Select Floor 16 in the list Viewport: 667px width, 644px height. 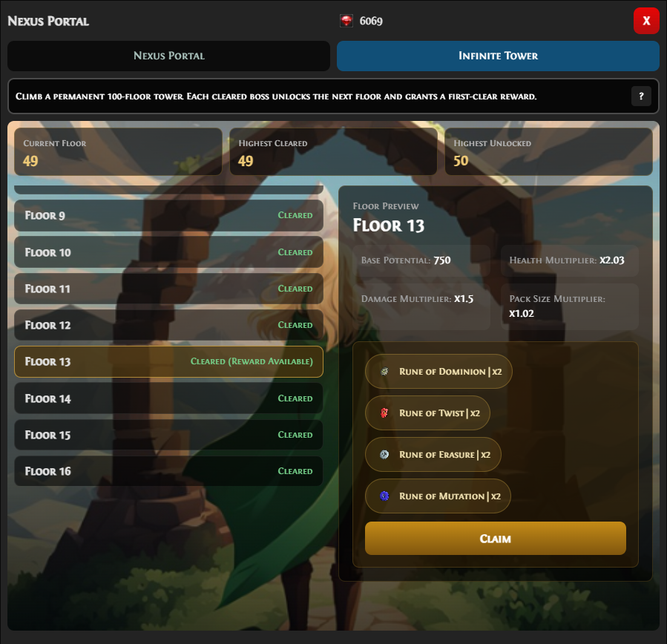click(x=169, y=471)
